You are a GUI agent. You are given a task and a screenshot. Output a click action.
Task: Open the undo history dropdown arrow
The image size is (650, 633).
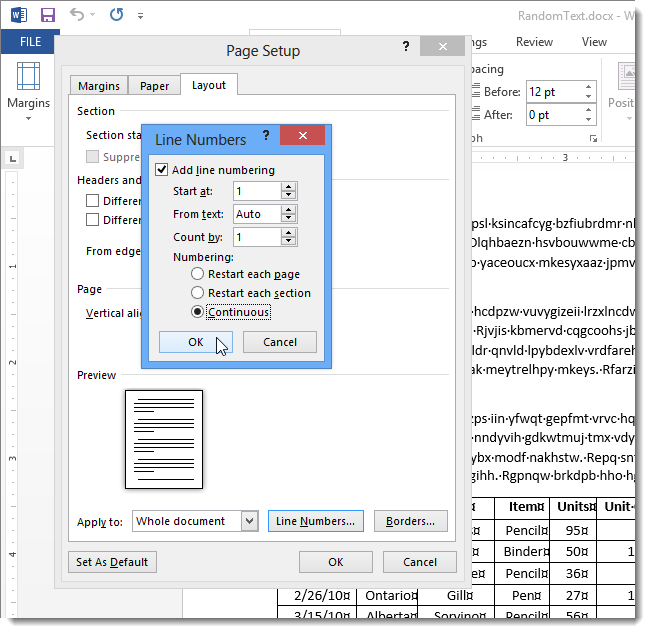coord(93,15)
